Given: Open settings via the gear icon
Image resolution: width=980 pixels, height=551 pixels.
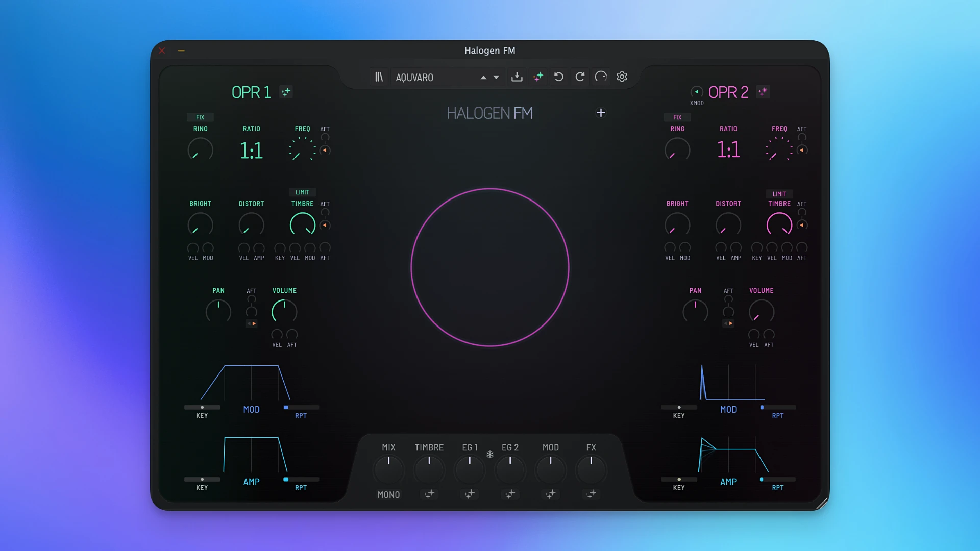Looking at the screenshot, I should (622, 77).
